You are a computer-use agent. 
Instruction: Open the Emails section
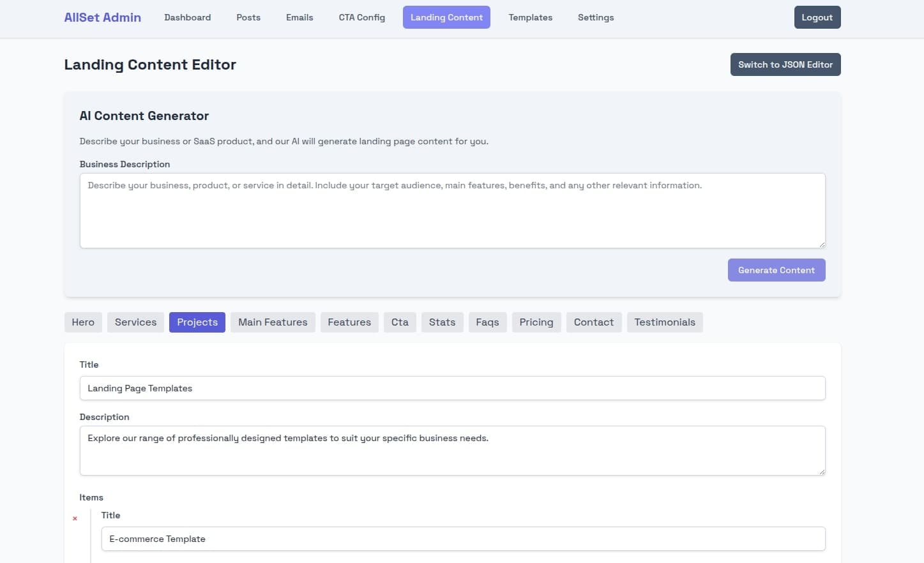click(299, 17)
